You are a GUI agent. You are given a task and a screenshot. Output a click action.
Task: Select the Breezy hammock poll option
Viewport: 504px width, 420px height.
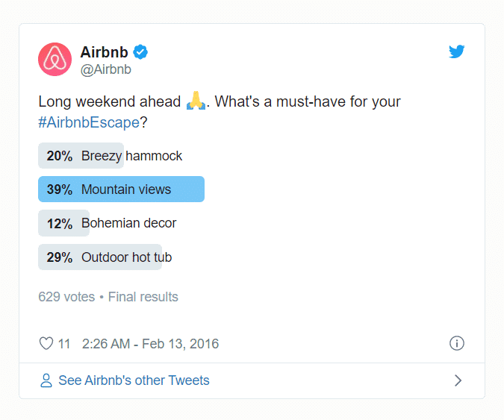coord(111,156)
